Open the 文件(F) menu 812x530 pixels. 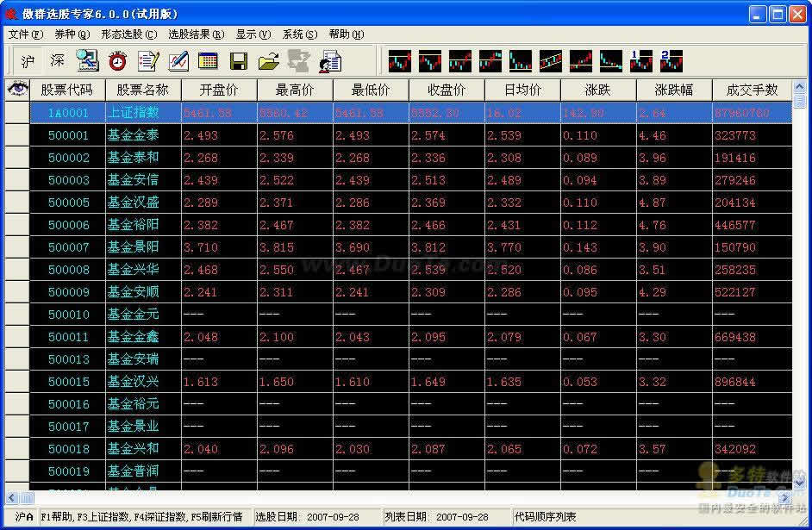tap(26, 34)
